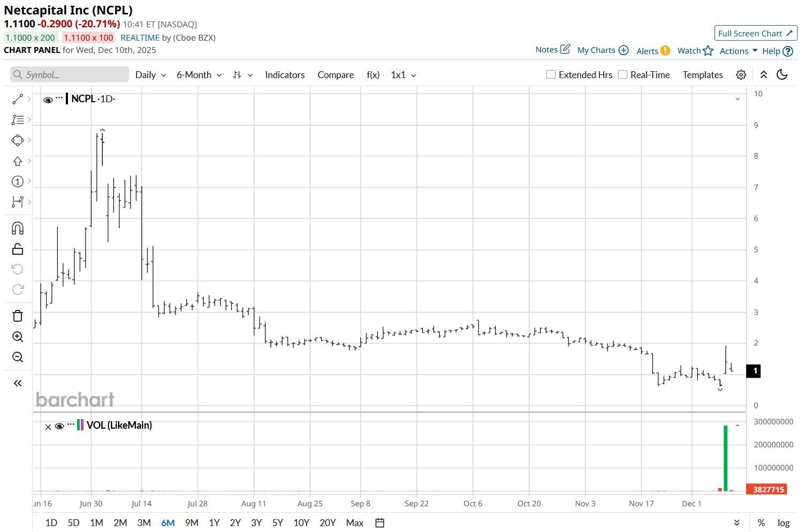Open the Indicators menu

click(x=285, y=75)
